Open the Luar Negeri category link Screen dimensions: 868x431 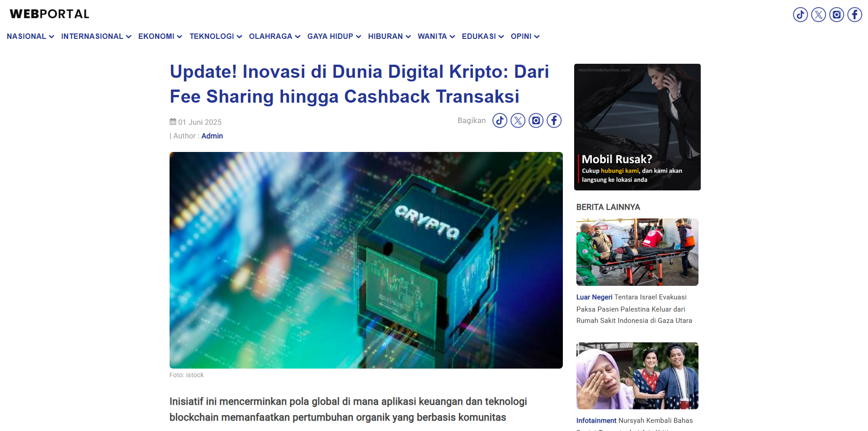(594, 297)
